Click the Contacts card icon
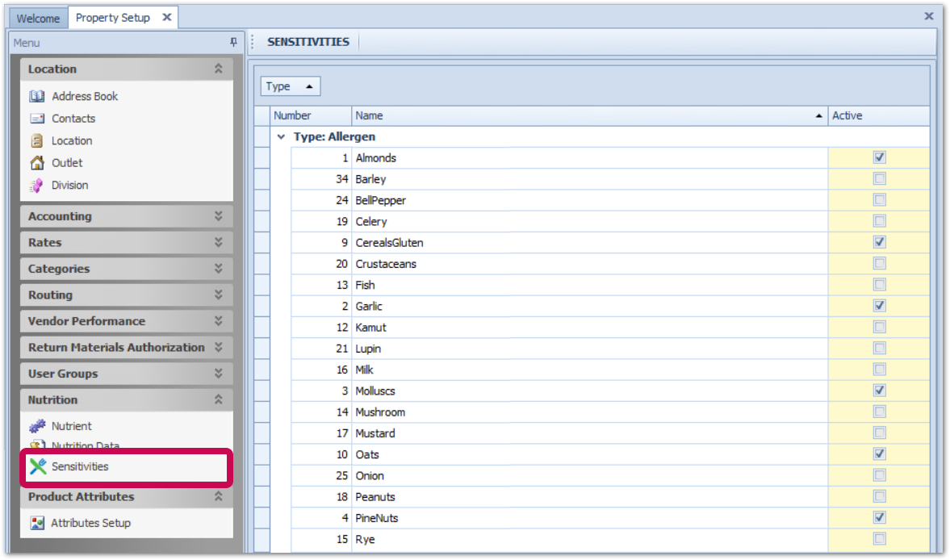Image resolution: width=950 pixels, height=560 pixels. click(x=37, y=119)
